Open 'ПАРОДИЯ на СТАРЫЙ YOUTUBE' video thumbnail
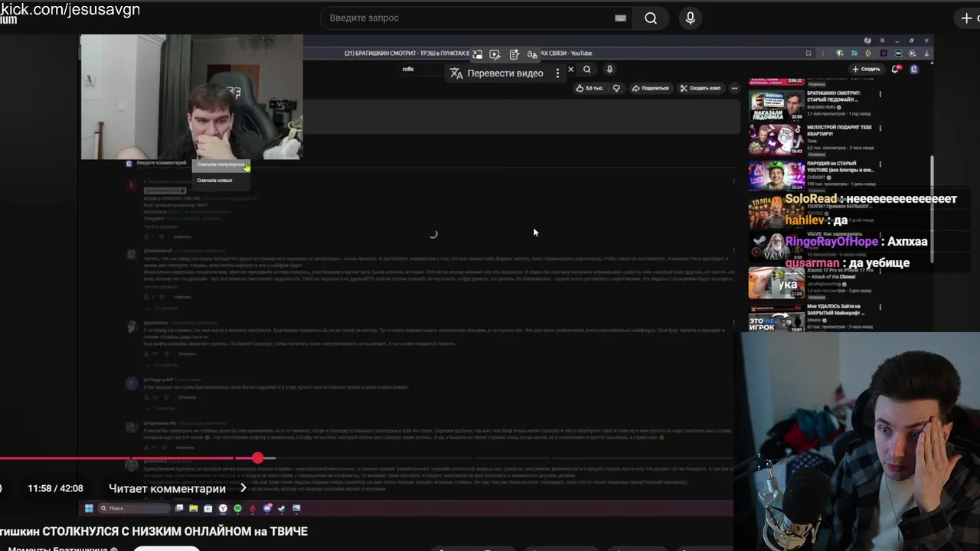The image size is (980, 551). pos(776,174)
